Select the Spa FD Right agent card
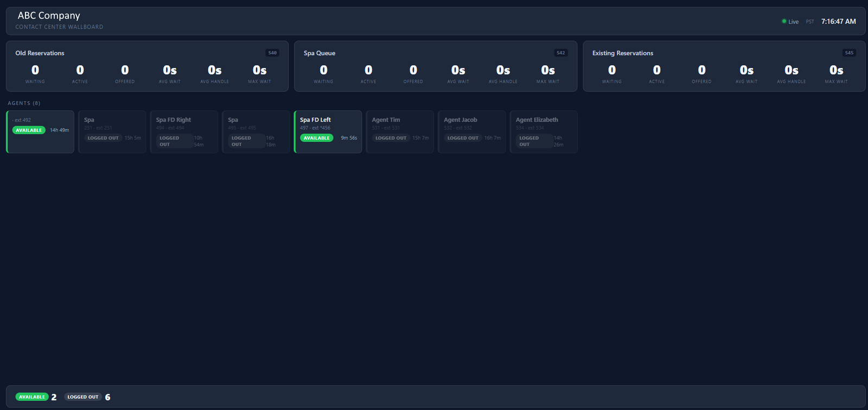This screenshot has width=868, height=410. click(x=184, y=132)
